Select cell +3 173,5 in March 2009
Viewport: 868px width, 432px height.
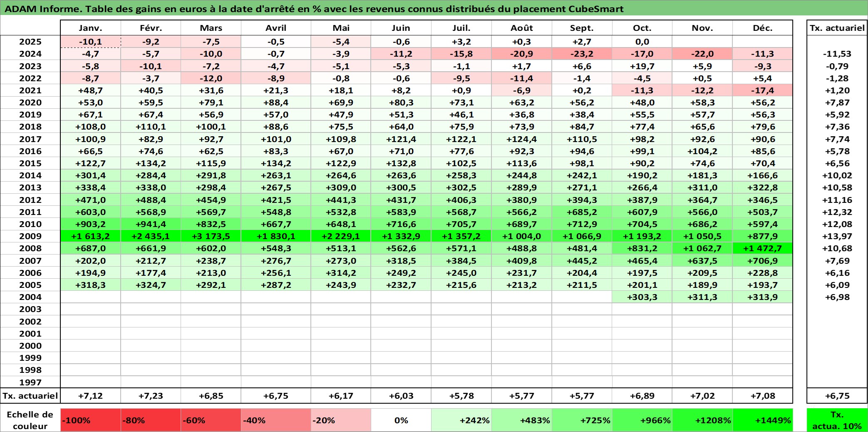[211, 236]
